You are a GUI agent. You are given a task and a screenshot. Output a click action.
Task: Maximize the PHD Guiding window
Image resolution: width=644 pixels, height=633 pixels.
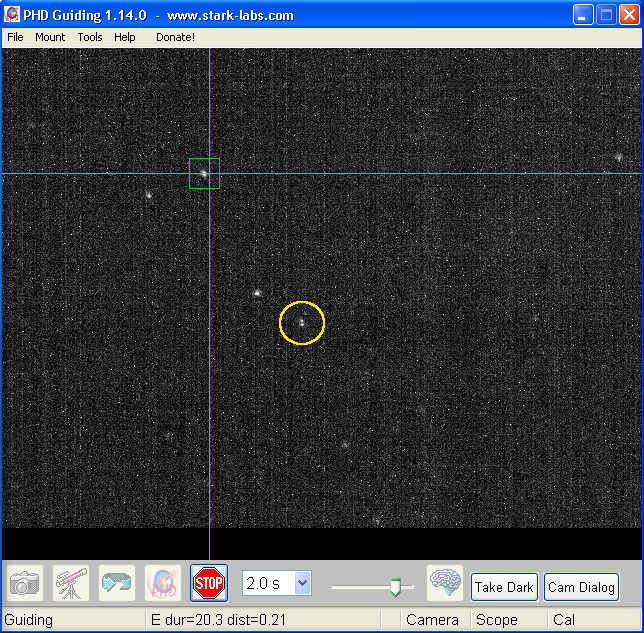(x=606, y=15)
